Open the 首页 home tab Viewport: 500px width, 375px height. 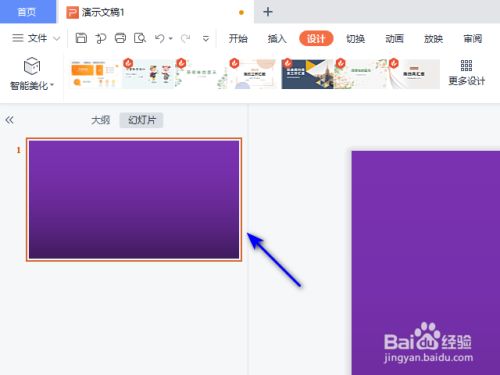pyautogui.click(x=27, y=12)
